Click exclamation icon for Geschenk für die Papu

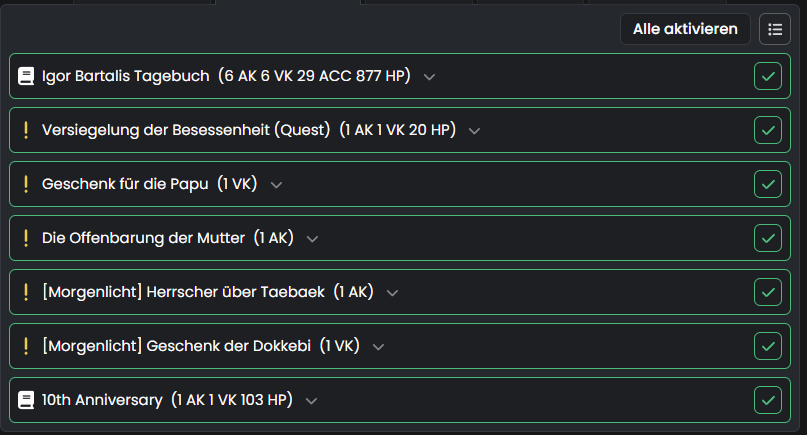[x=26, y=184]
